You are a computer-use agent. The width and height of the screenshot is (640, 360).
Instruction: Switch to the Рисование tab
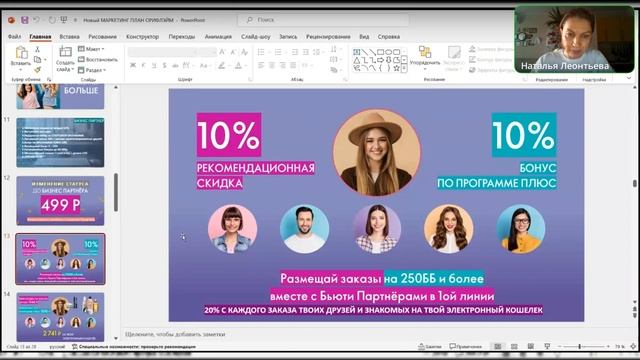coord(102,37)
